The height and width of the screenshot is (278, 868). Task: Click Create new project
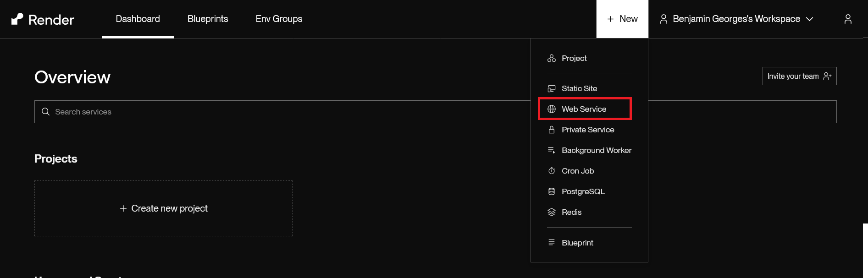pyautogui.click(x=164, y=208)
